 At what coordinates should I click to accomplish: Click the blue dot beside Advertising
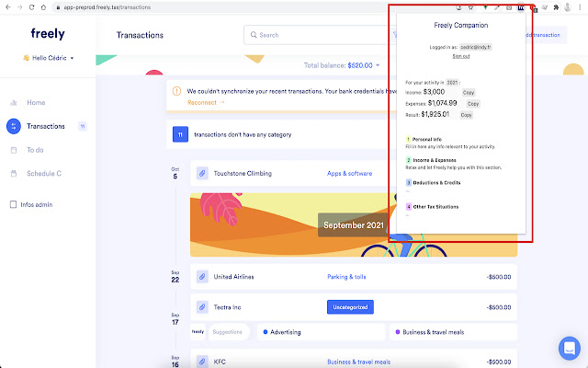(x=266, y=332)
